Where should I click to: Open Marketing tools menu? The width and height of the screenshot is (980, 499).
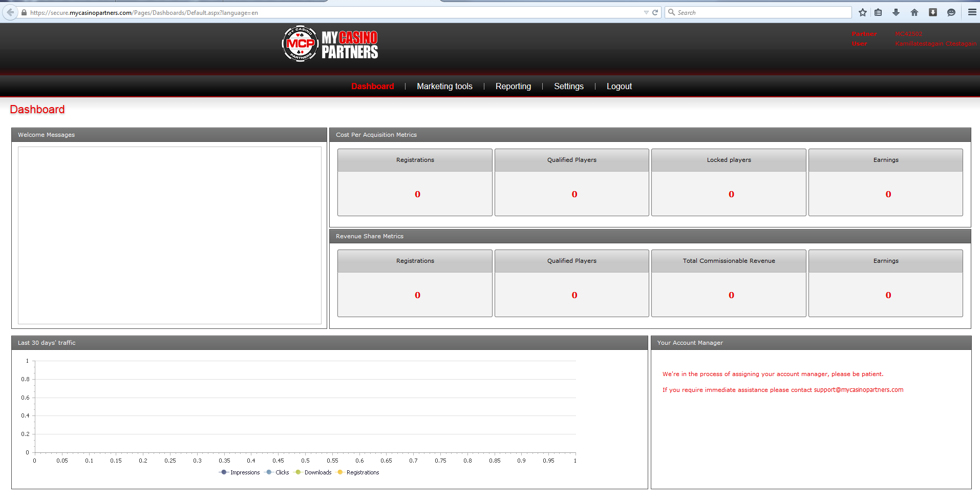444,86
